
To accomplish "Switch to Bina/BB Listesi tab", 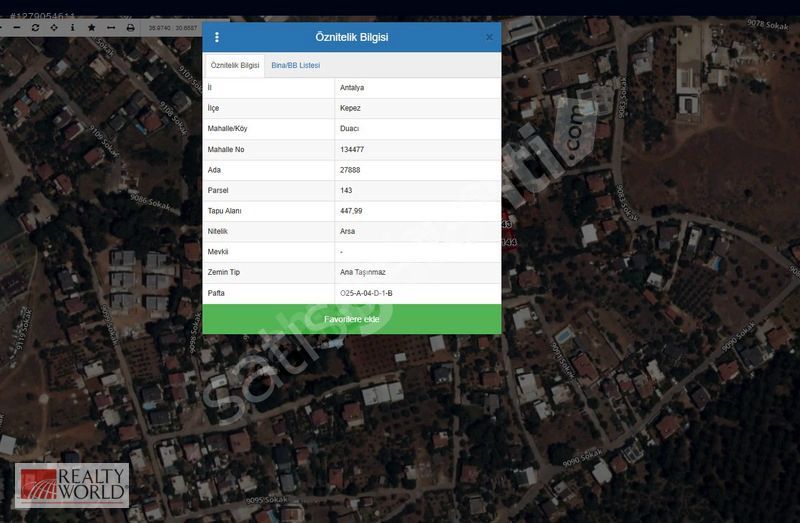I will tap(295, 65).
